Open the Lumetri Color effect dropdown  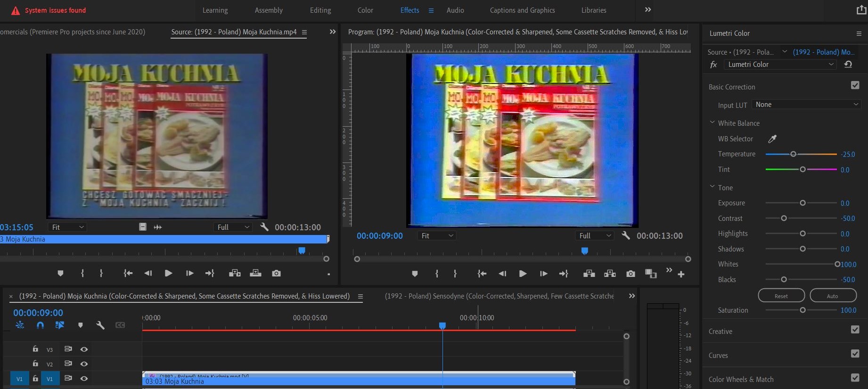point(781,65)
